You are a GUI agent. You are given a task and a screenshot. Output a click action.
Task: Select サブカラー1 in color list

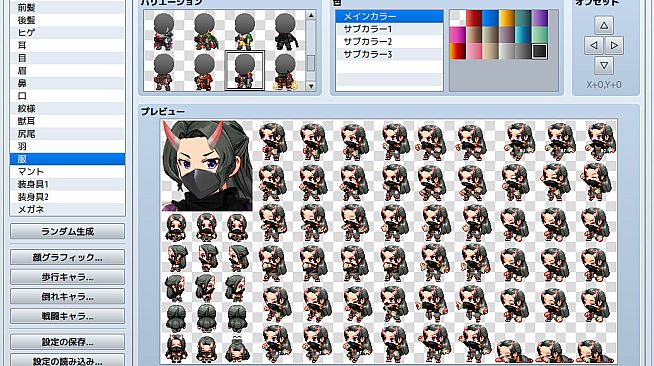pos(389,29)
